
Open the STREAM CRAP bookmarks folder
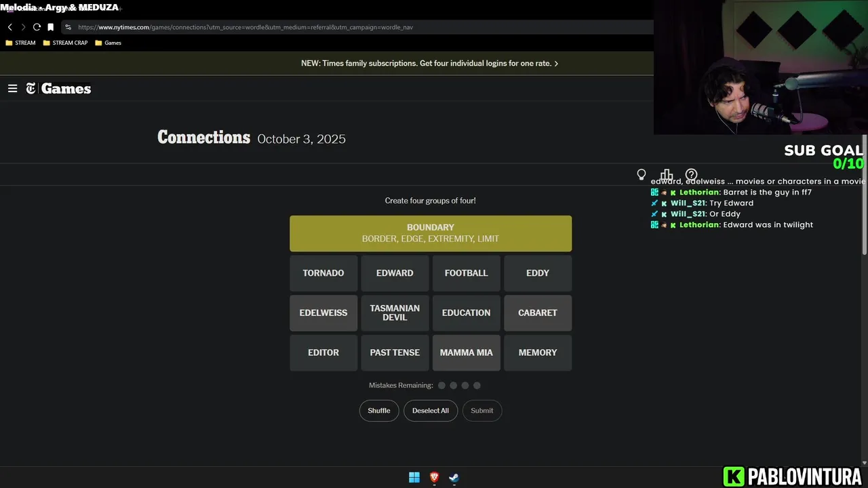(x=65, y=43)
